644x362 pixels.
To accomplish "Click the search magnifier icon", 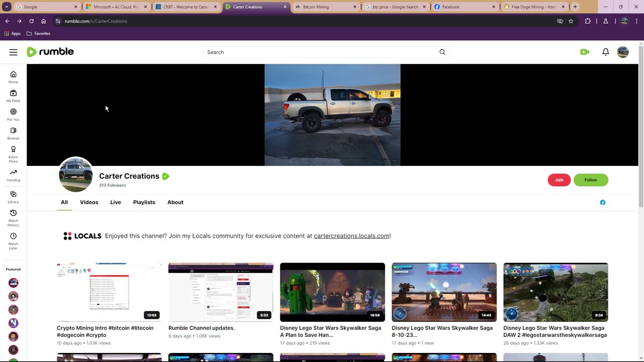I will pos(442,52).
